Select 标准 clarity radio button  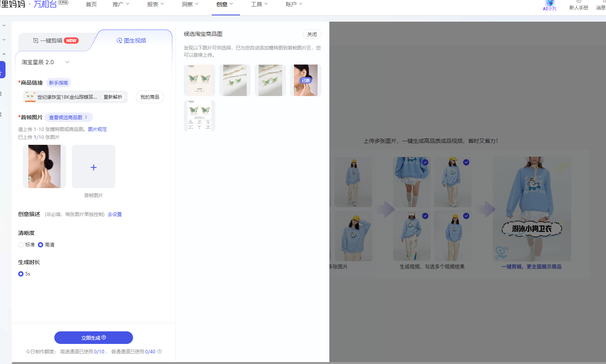[x=21, y=245]
